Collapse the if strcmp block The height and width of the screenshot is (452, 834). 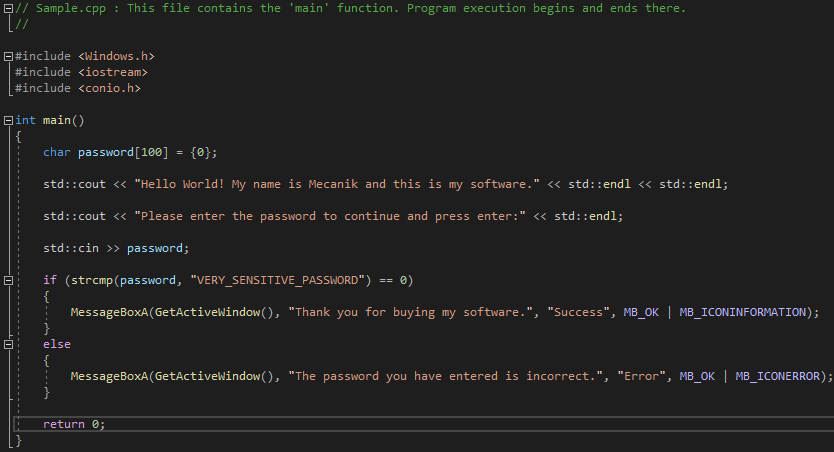tap(9, 280)
